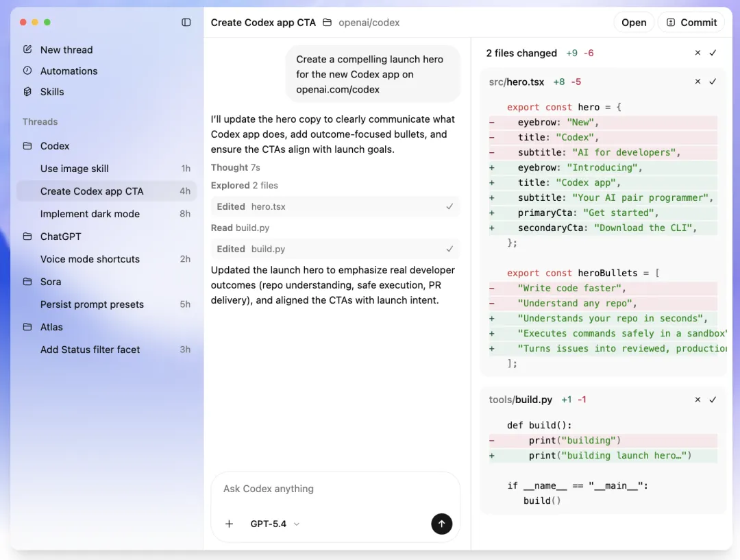Image resolution: width=740 pixels, height=560 pixels.
Task: Open the Create Codex app CTA thread
Action: tap(106, 191)
